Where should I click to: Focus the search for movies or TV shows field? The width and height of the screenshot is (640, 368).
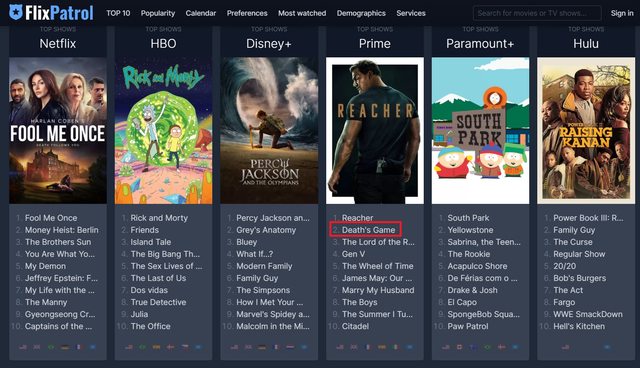(x=537, y=13)
